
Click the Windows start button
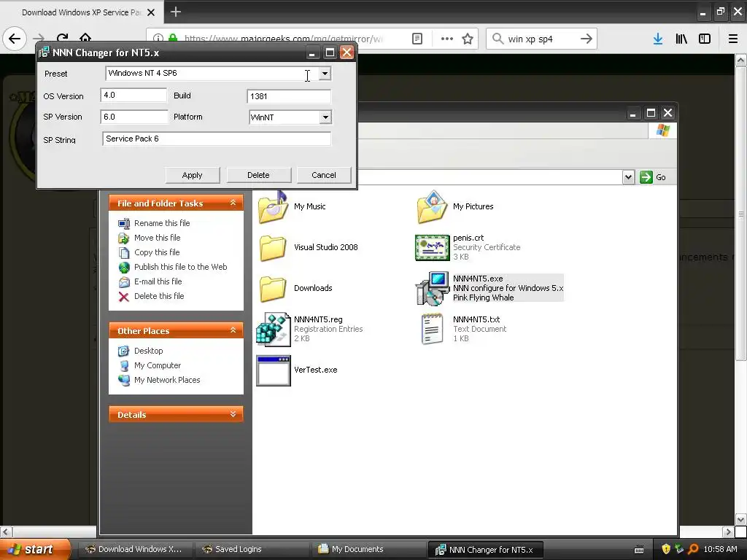[x=35, y=549]
